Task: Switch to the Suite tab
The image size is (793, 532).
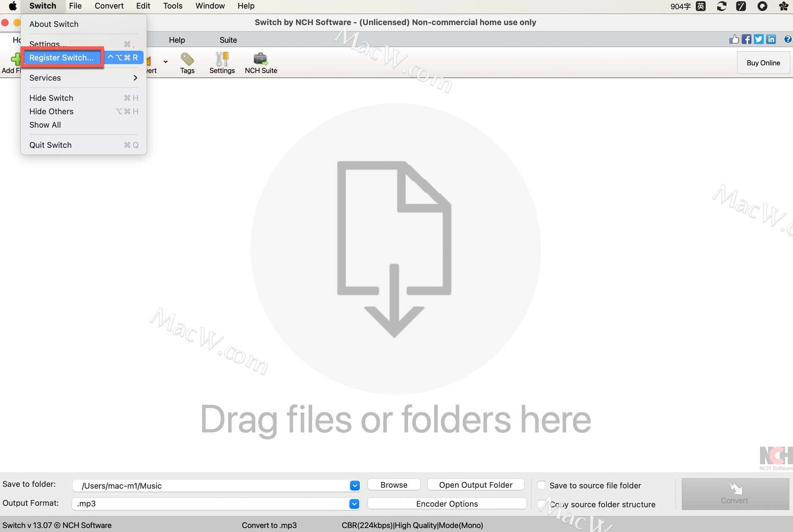Action: click(228, 40)
